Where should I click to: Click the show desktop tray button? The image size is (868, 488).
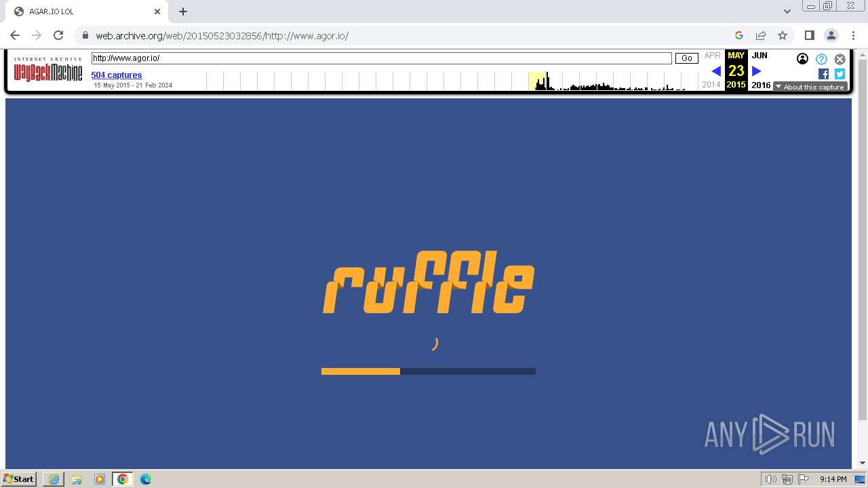[861, 479]
